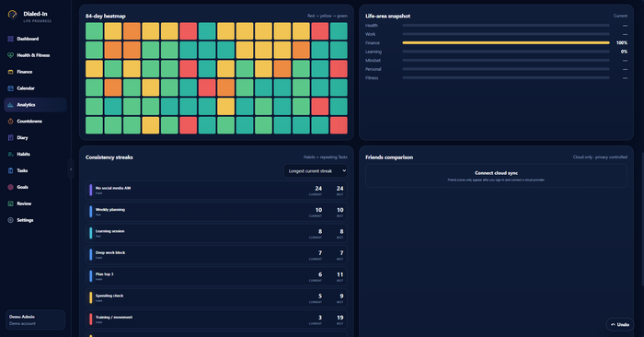Click the Mindset label in Life-area snapshot
This screenshot has height=337, width=644.
click(373, 61)
